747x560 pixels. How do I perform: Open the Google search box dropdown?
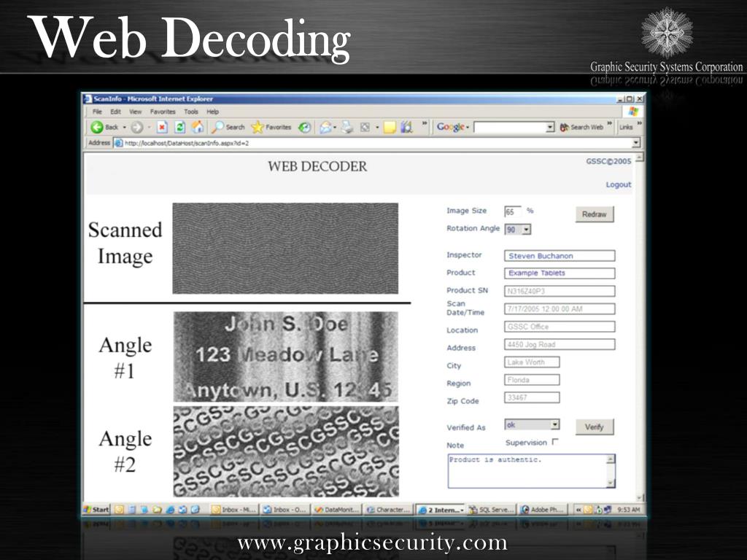550,127
